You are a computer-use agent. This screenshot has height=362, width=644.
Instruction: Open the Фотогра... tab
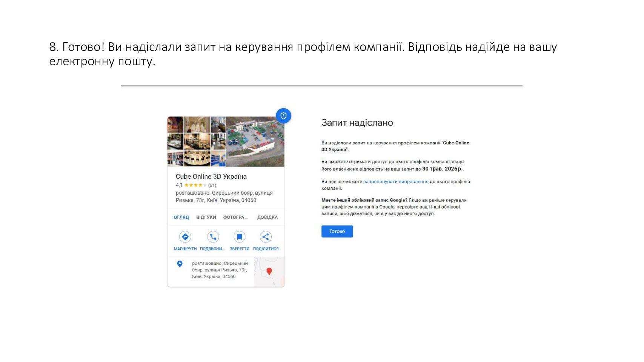[235, 217]
